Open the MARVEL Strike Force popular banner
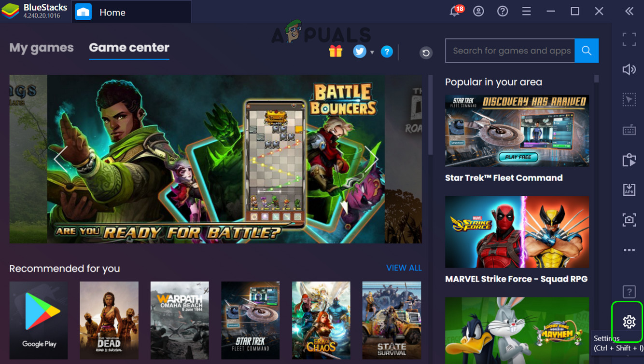 click(517, 232)
